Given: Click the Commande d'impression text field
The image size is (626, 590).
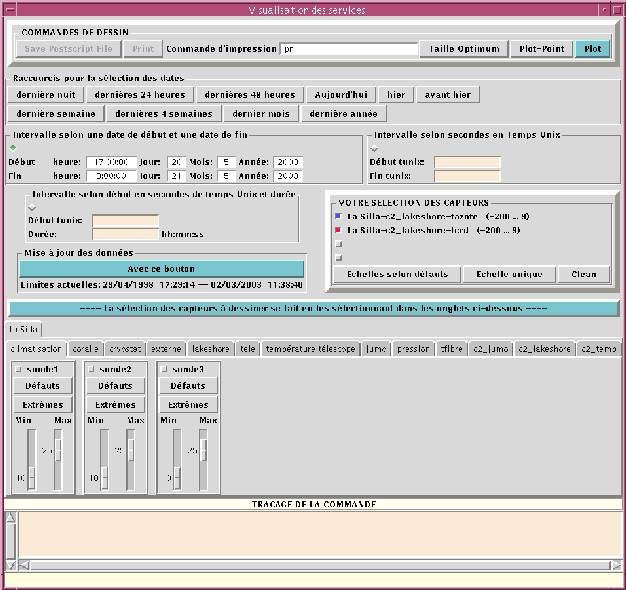Looking at the screenshot, I should coord(348,48).
